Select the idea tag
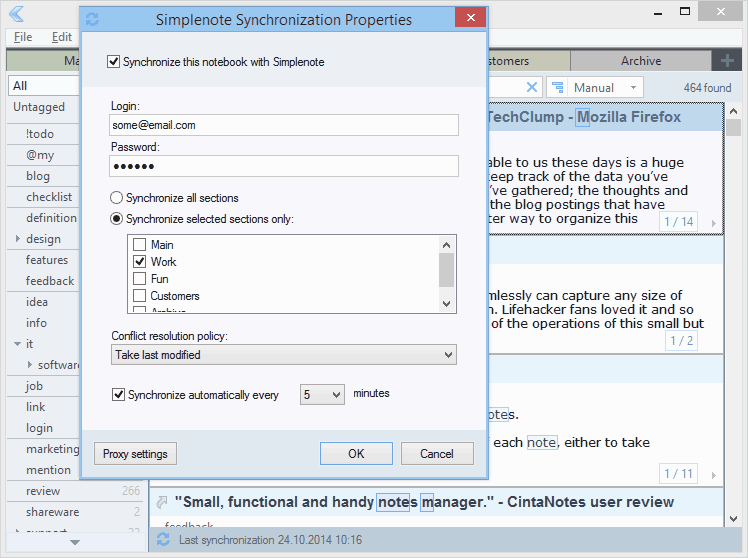748x558 pixels. coord(37,302)
